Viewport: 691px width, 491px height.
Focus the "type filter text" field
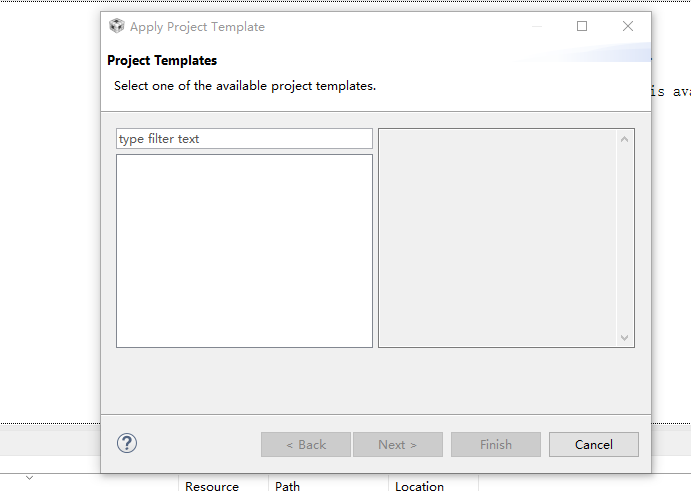(244, 139)
